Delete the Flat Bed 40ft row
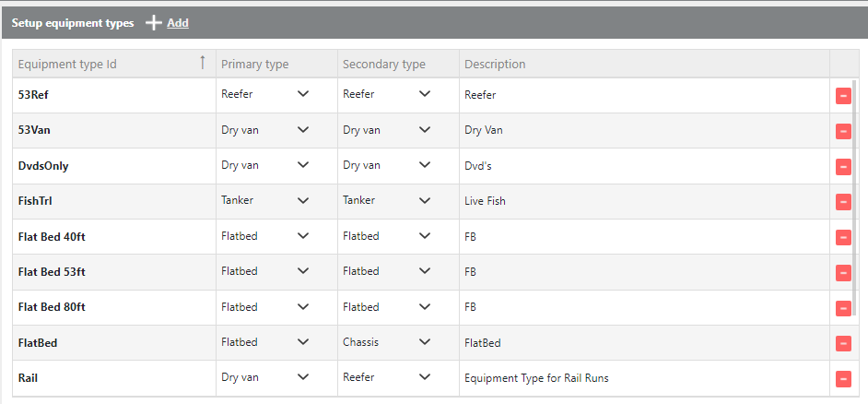The image size is (868, 404). click(x=843, y=237)
